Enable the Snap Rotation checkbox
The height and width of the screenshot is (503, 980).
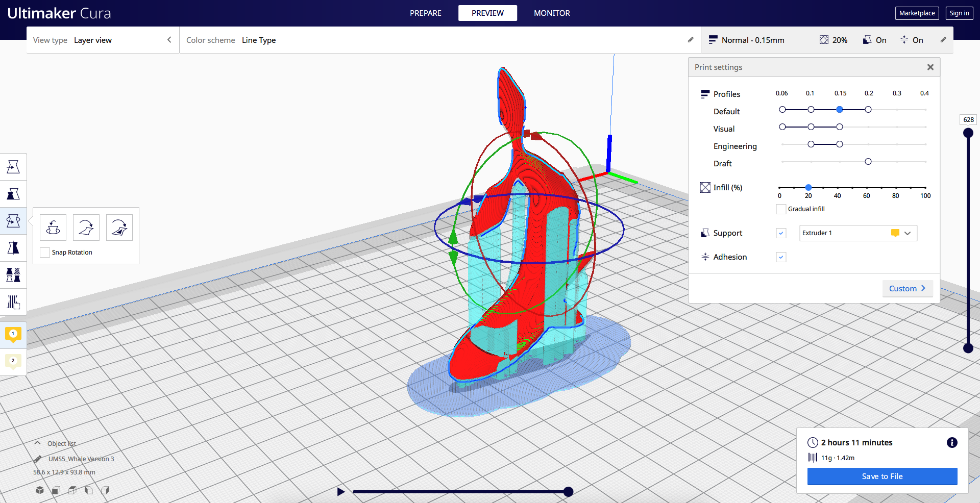click(45, 253)
